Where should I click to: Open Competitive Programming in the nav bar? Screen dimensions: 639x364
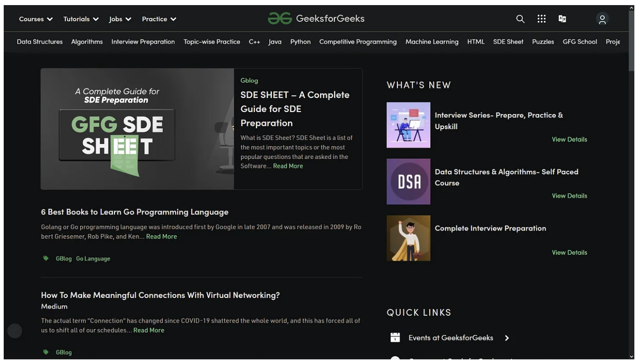358,42
